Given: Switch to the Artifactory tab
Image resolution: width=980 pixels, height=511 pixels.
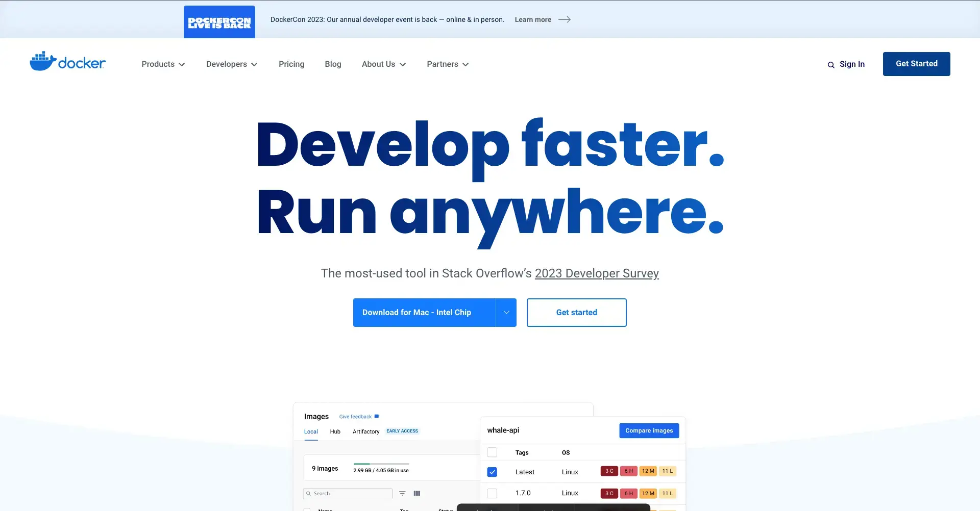Looking at the screenshot, I should click(x=366, y=432).
